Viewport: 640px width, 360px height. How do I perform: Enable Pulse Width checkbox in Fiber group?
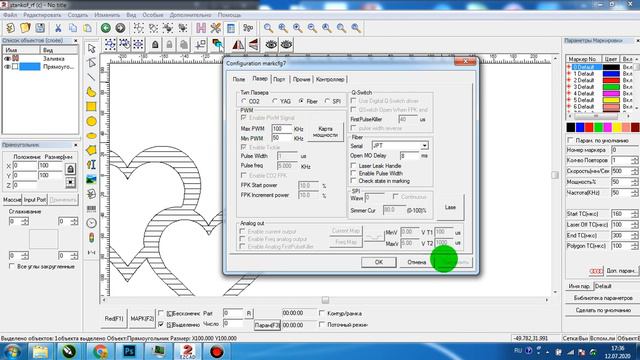[354, 173]
